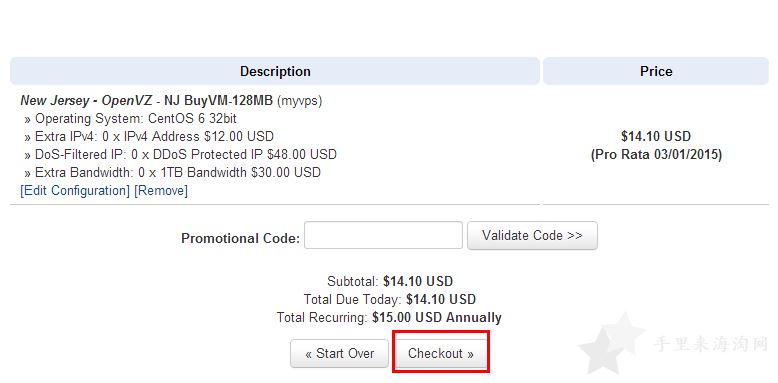778x383 pixels.
Task: Click the star watermark logo
Action: click(x=610, y=343)
